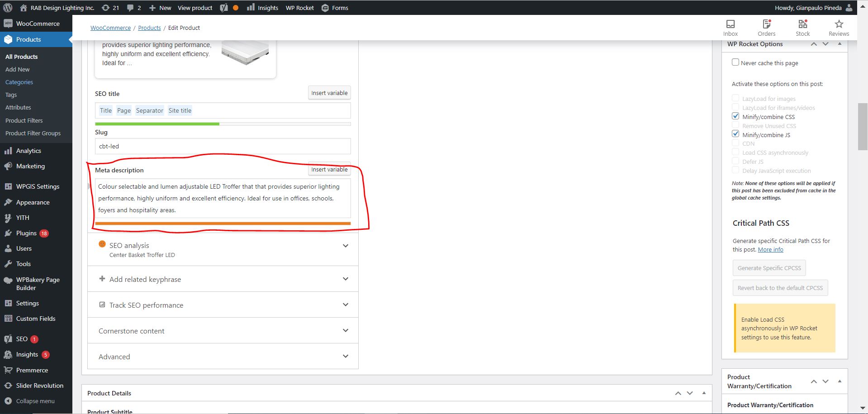Open Plugins in the sidebar menu

click(x=26, y=233)
